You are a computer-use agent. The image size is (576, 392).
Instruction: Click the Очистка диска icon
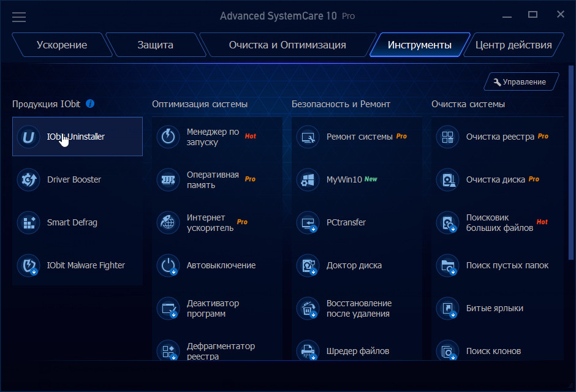[447, 180]
